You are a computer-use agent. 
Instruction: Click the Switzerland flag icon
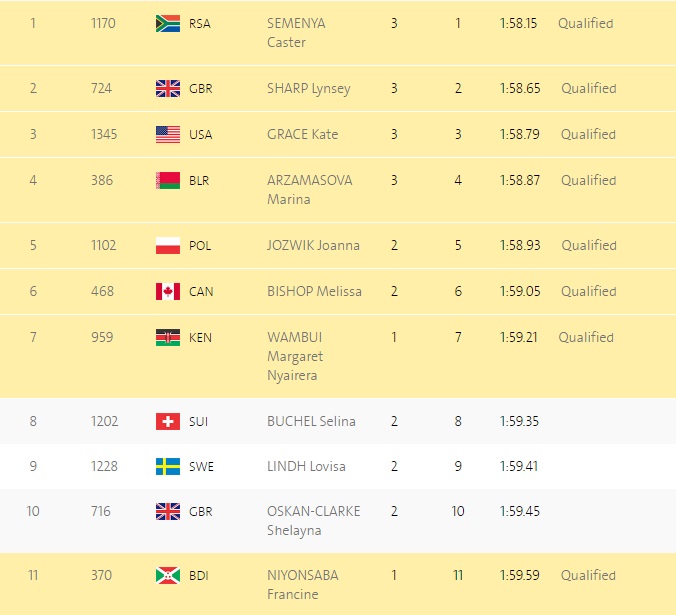click(168, 421)
